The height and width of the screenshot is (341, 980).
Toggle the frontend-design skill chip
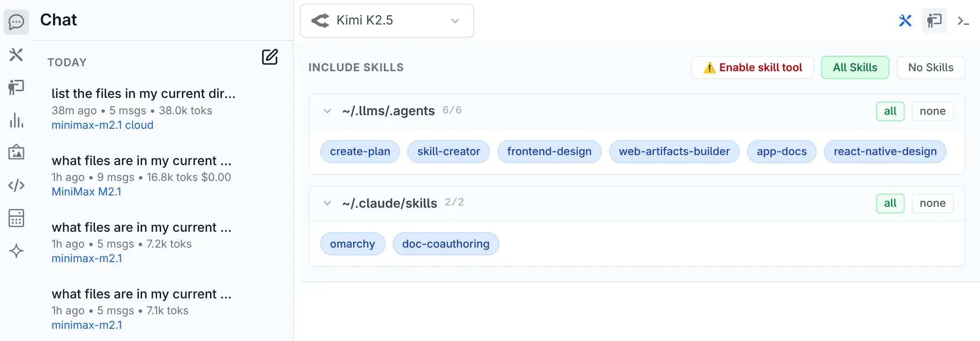pos(549,151)
